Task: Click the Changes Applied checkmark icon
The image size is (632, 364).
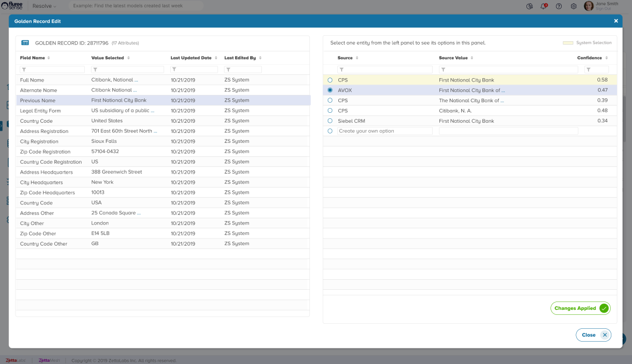Action: coord(604,308)
